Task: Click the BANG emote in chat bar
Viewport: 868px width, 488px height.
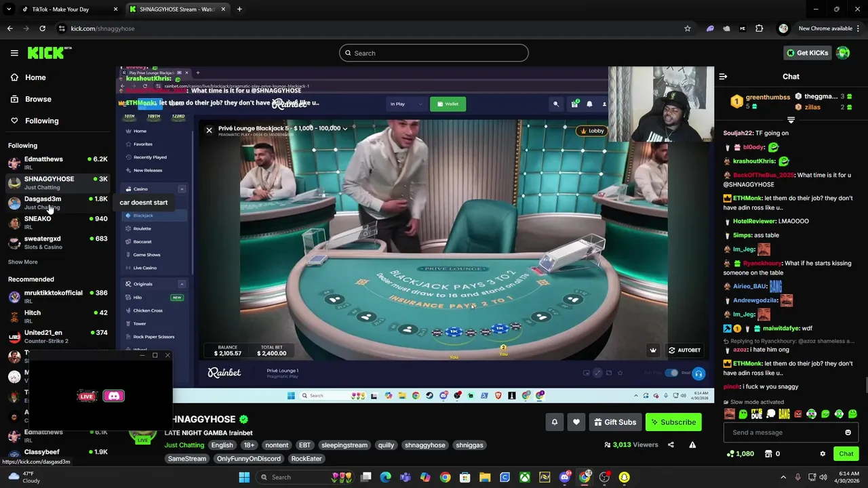Action: pos(784,414)
